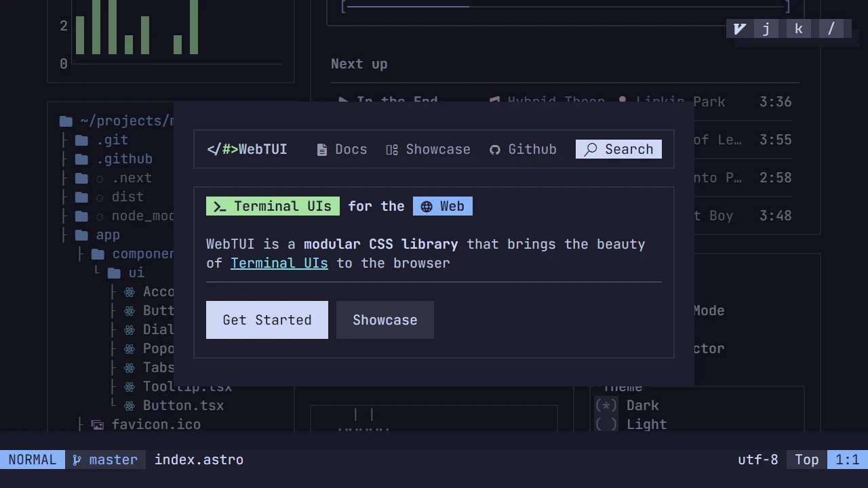The height and width of the screenshot is (488, 868).
Task: Follow the Terminal UIs link in the description
Action: [279, 263]
